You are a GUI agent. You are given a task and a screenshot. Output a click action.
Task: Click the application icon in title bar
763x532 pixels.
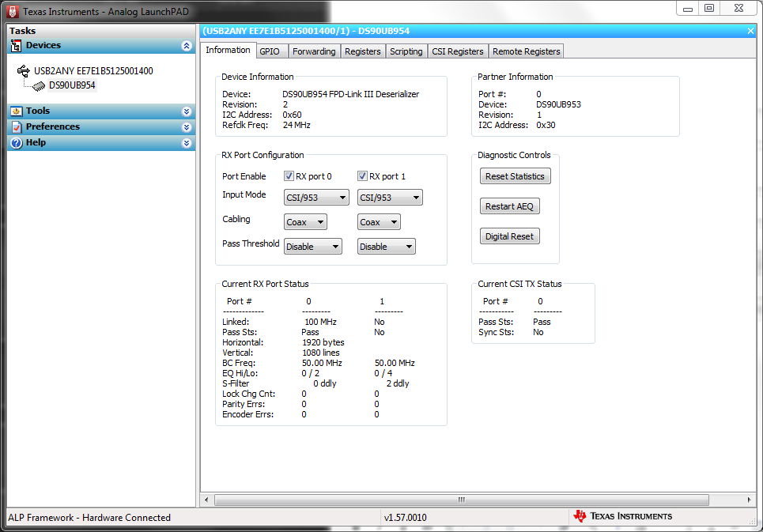click(13, 12)
